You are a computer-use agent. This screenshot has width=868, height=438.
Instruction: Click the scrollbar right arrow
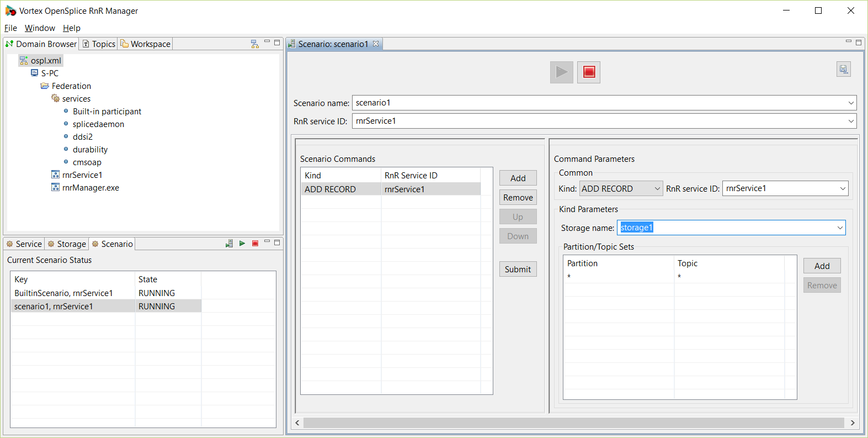pos(853,423)
